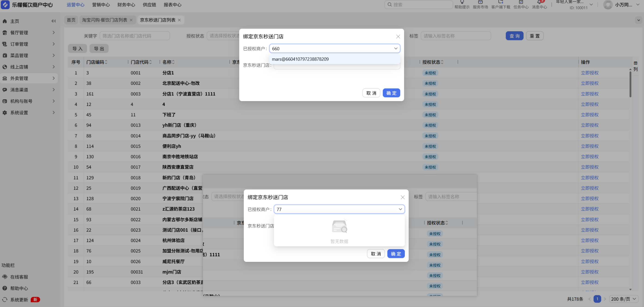Switch to 运营中心 top menu
Viewport: 644px width, 307px height.
coord(76,5)
